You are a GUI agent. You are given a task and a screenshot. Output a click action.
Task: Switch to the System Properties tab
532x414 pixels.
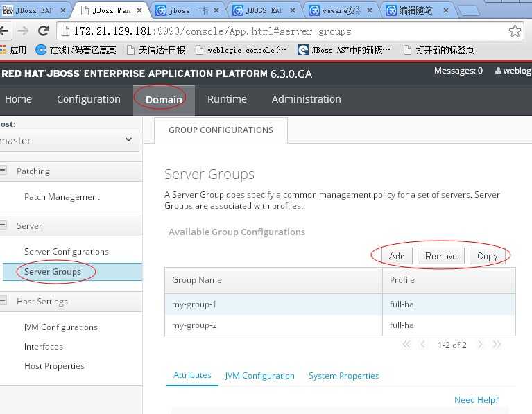(344, 376)
